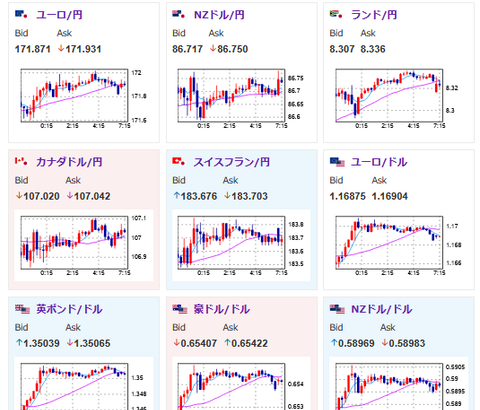This screenshot has height=410, width=480.
Task: Click the Canadian dollar/Yen flag icon
Action: pyautogui.click(x=21, y=162)
